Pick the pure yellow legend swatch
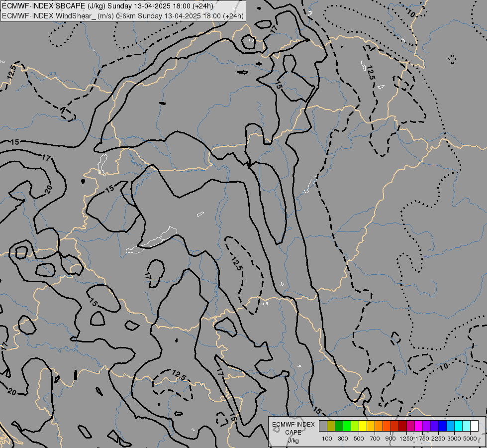This screenshot has width=487, height=448. [x=363, y=426]
